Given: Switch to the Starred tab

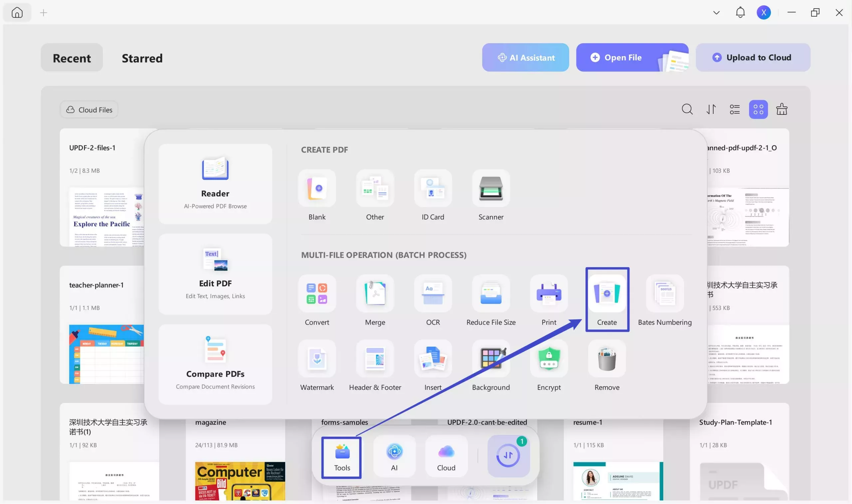Looking at the screenshot, I should pyautogui.click(x=142, y=58).
